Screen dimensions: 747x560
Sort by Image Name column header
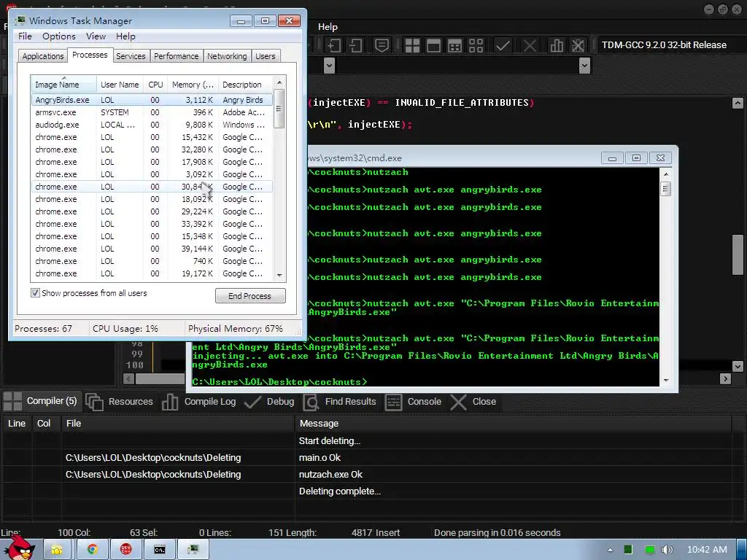(x=63, y=85)
